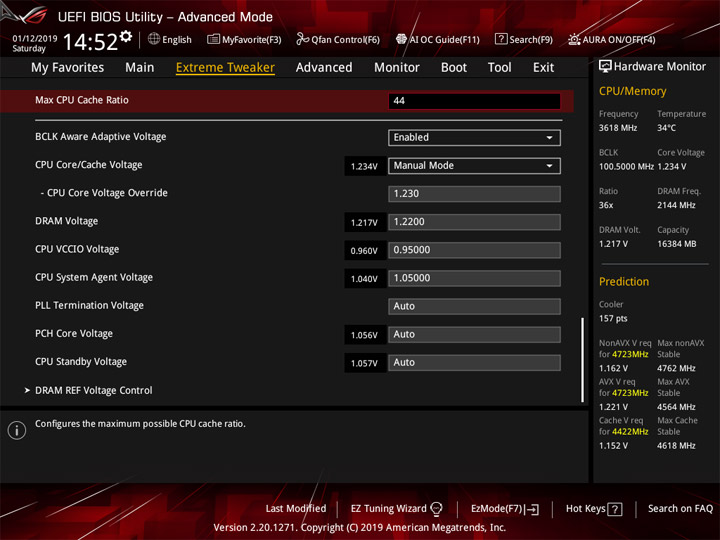This screenshot has height=540, width=720.
Task: Click the Prediction heading
Action: [624, 281]
